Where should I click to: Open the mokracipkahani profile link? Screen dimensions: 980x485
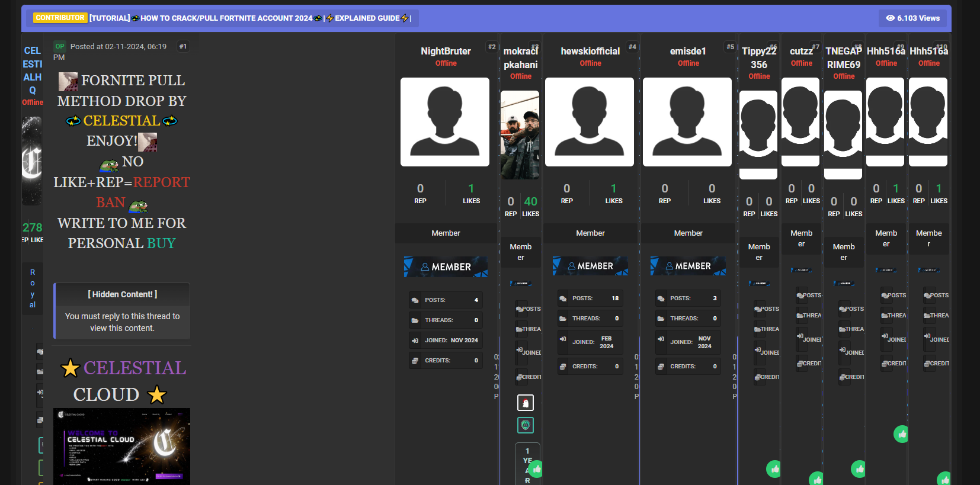click(521, 58)
